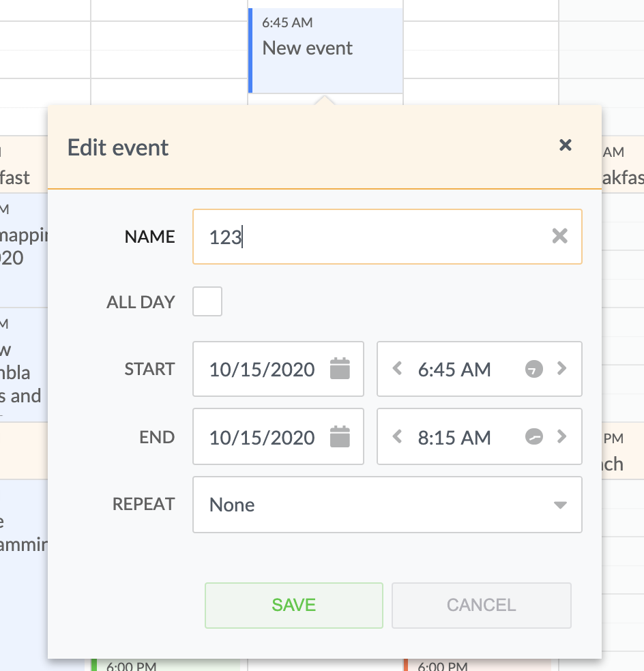Expand the repeat options showing None
644x671 pixels.
coord(387,504)
